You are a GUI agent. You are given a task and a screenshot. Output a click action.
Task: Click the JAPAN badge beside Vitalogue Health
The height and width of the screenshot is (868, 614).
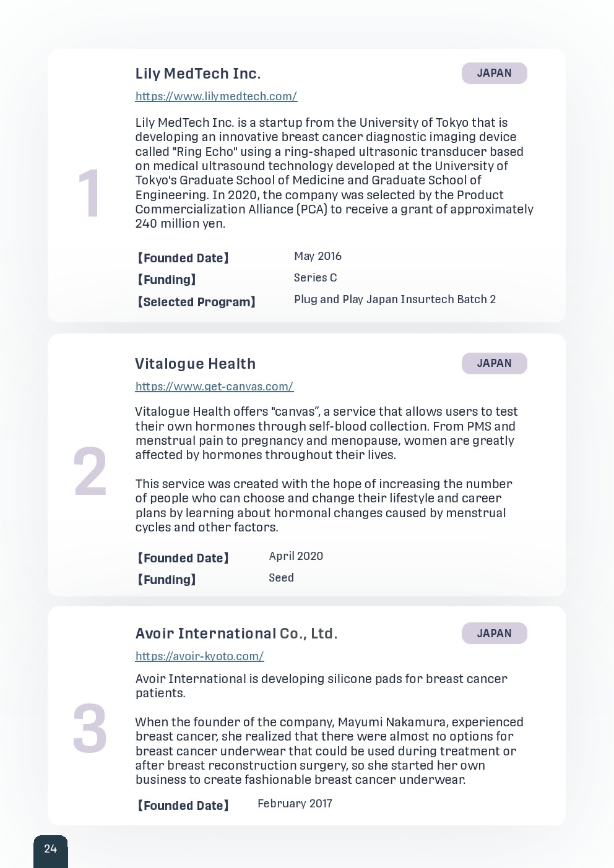[x=494, y=363]
